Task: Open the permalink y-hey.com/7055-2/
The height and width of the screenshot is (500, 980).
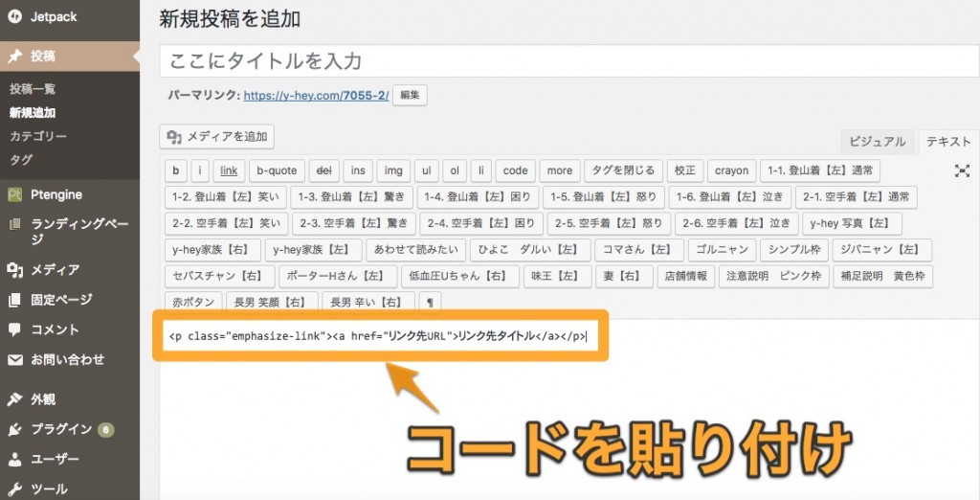Action: (316, 96)
